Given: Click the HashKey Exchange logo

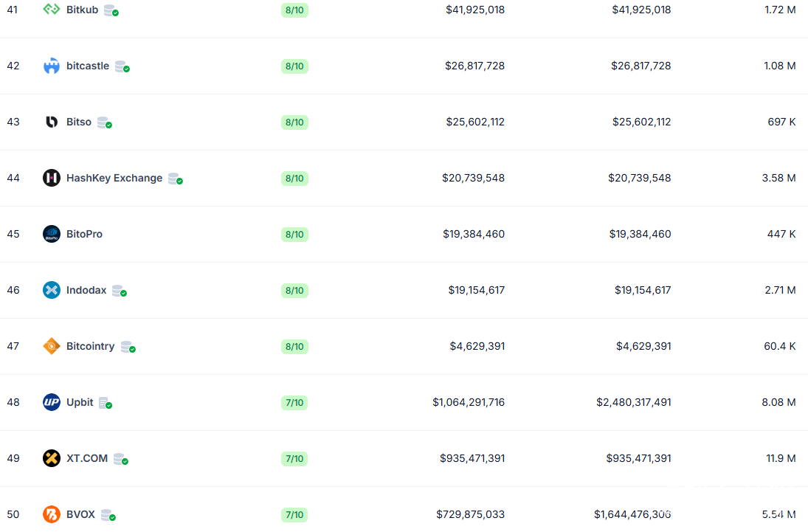Looking at the screenshot, I should 52,178.
